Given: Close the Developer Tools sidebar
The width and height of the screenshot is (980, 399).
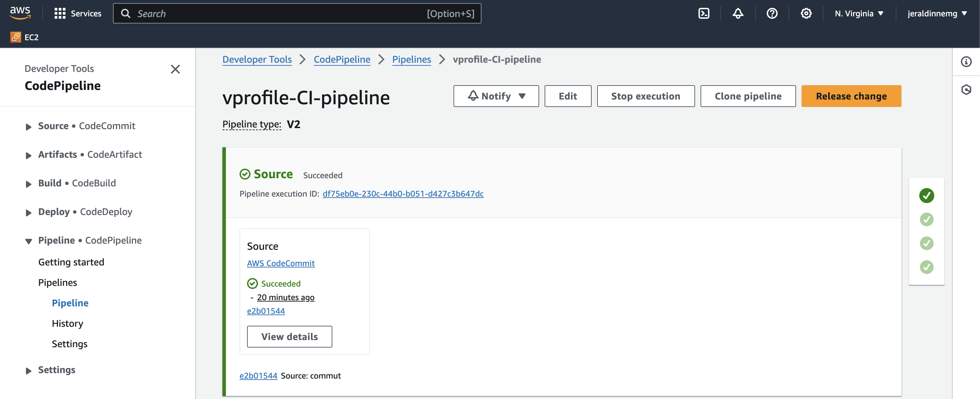Looking at the screenshot, I should click(x=175, y=69).
